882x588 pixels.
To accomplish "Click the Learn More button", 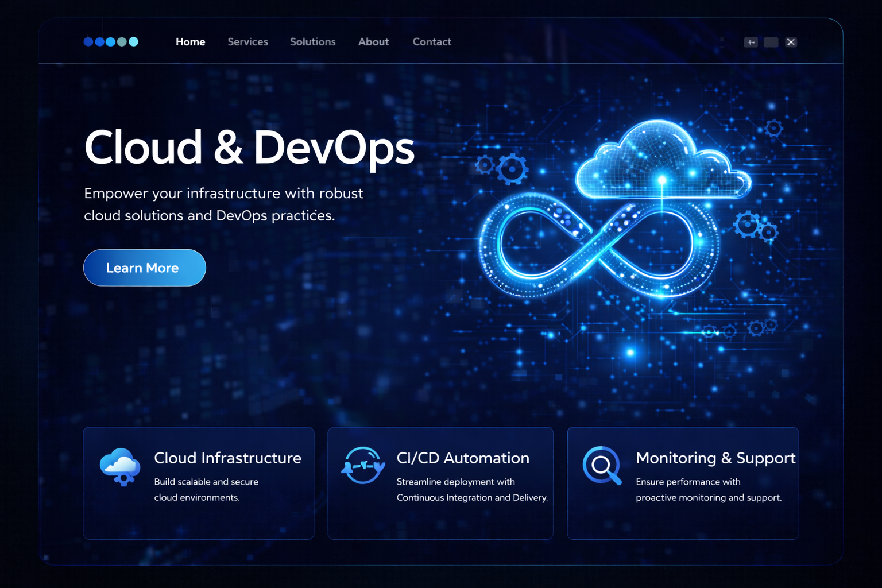I will coord(144,268).
